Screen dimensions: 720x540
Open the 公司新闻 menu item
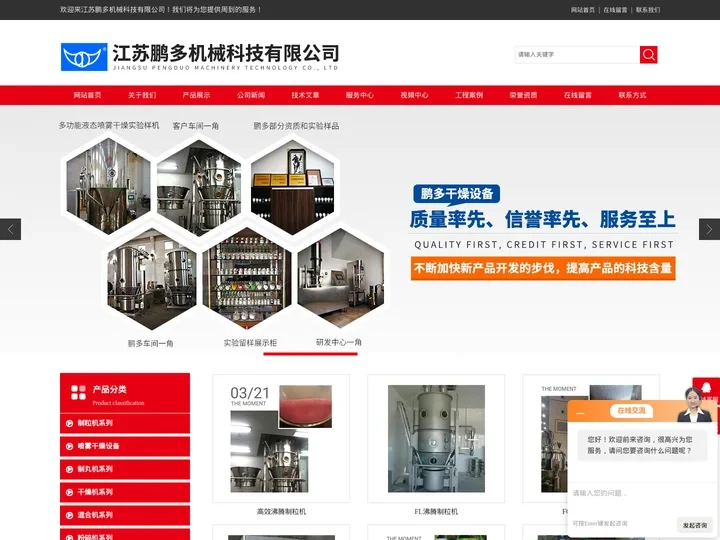251,95
